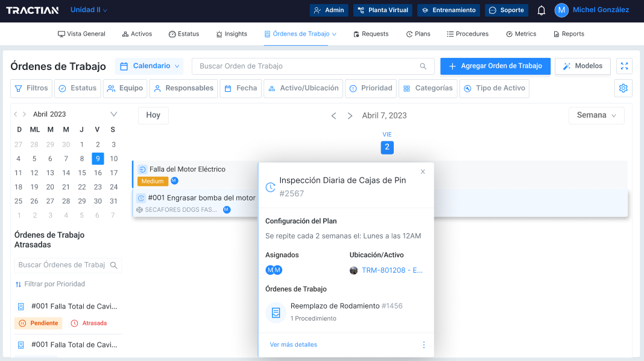Viewport: 644px width, 361px height.
Task: Toggle the Equipo filter
Action: 125,88
